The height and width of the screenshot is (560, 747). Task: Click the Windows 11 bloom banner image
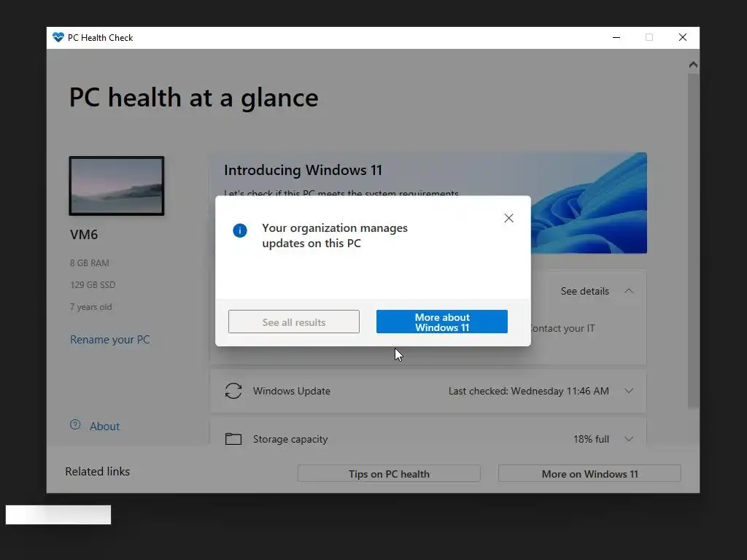pos(589,203)
